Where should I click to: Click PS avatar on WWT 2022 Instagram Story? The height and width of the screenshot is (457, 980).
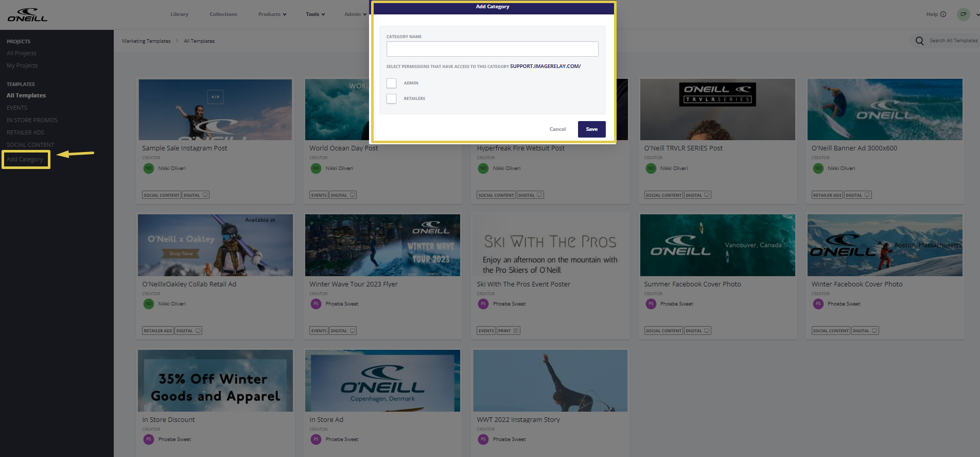tap(483, 439)
